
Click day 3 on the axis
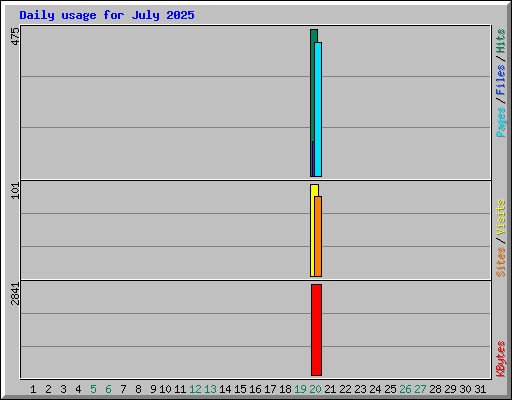[63, 389]
